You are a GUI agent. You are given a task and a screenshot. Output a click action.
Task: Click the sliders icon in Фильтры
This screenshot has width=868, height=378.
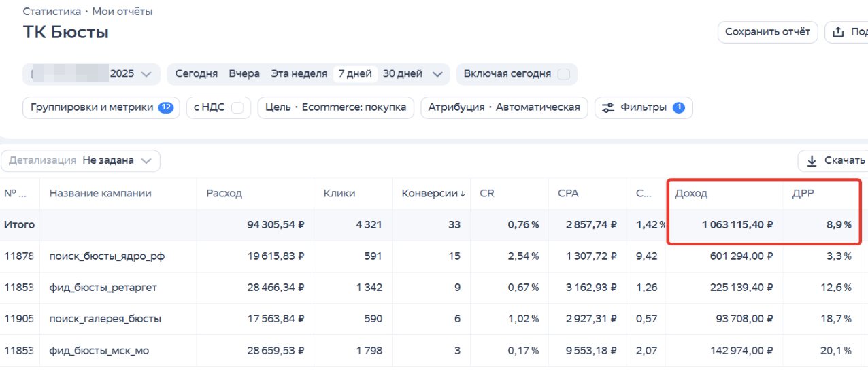click(607, 107)
